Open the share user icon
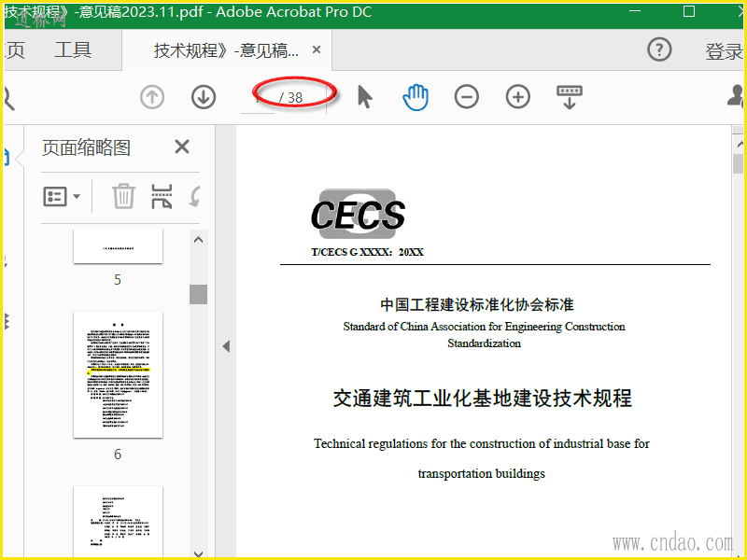Image resolution: width=747 pixels, height=560 pixels. point(736,96)
